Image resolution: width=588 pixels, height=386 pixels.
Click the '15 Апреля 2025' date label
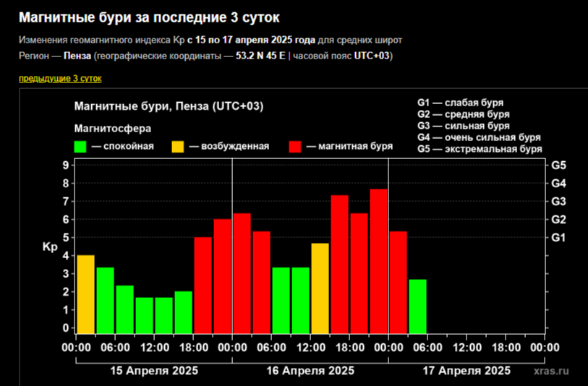(153, 371)
